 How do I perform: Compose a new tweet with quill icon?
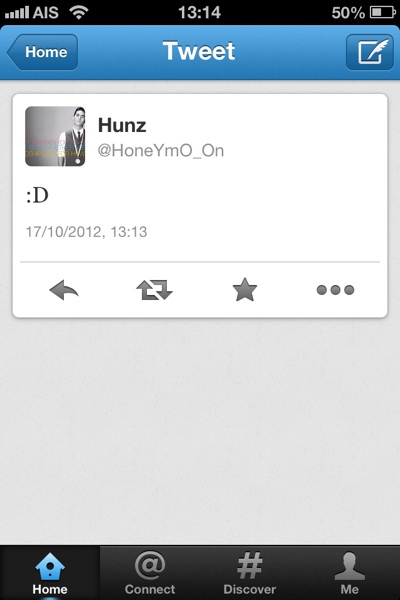[x=370, y=52]
